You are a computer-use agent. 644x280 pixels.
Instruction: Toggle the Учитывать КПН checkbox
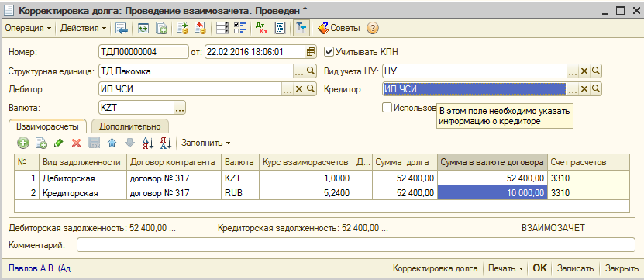pos(329,52)
